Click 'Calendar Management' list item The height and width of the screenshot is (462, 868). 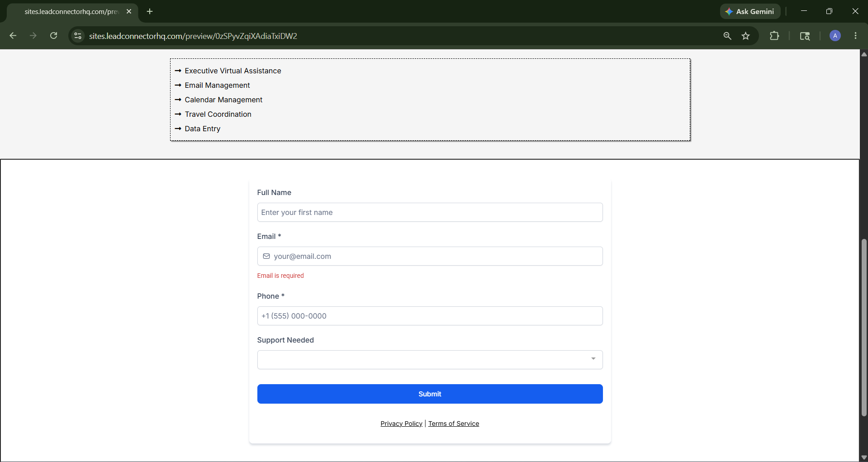point(223,100)
